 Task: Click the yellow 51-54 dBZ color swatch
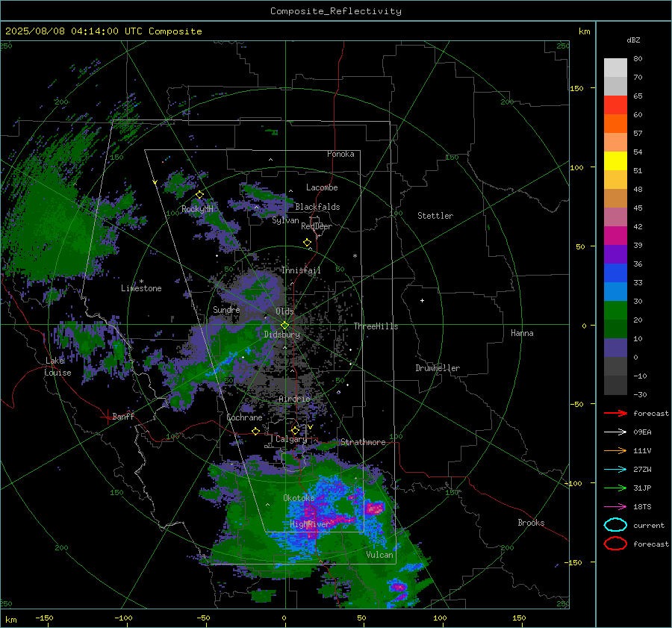click(x=615, y=161)
